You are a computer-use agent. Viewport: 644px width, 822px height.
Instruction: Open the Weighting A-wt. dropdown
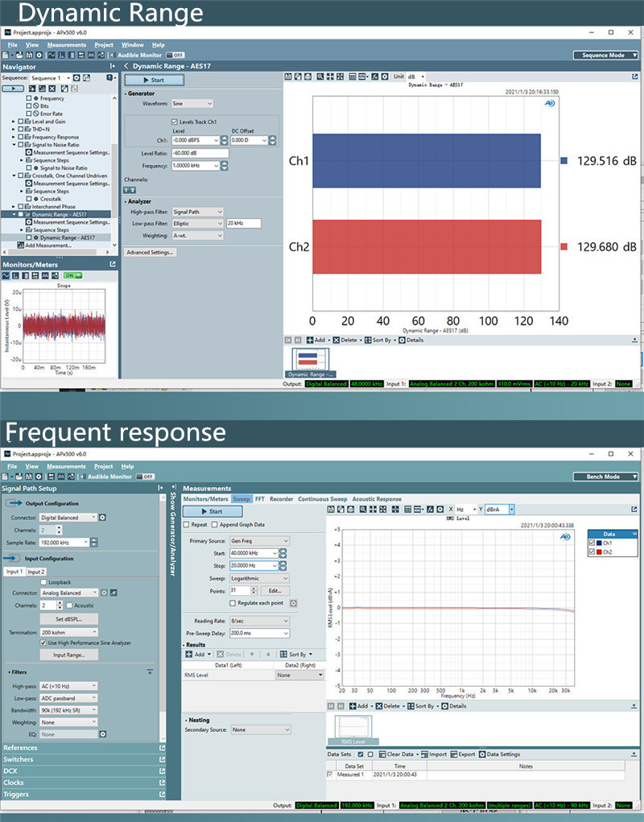click(197, 235)
